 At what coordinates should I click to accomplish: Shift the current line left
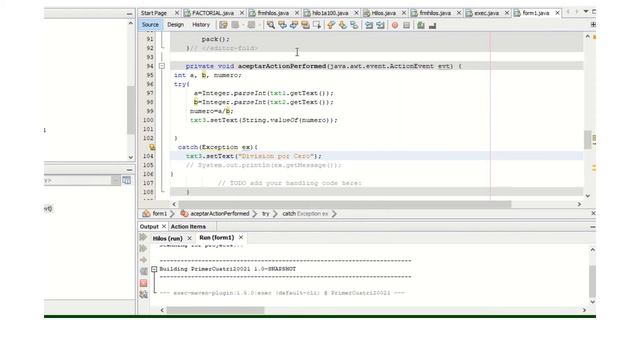tap(369, 25)
